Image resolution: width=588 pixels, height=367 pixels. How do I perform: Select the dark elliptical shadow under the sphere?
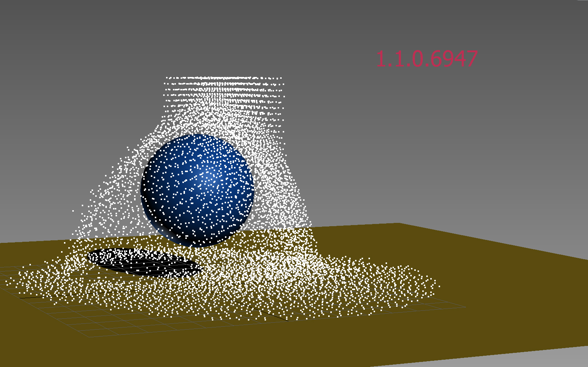point(144,262)
